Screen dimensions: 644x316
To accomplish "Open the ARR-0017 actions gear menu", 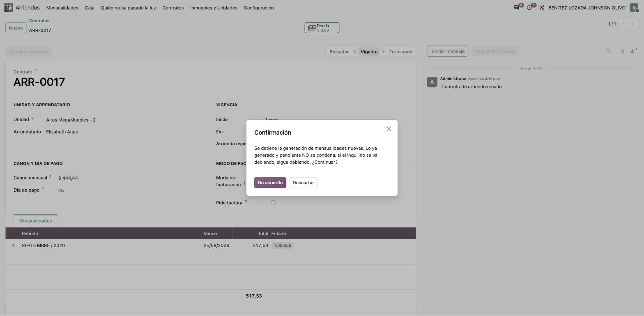I will (61, 30).
